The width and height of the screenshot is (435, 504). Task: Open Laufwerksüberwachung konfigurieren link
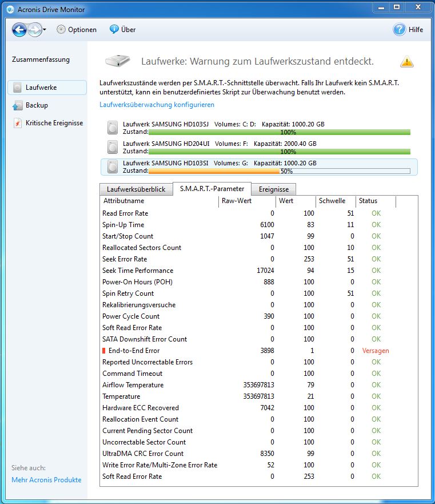click(x=157, y=105)
